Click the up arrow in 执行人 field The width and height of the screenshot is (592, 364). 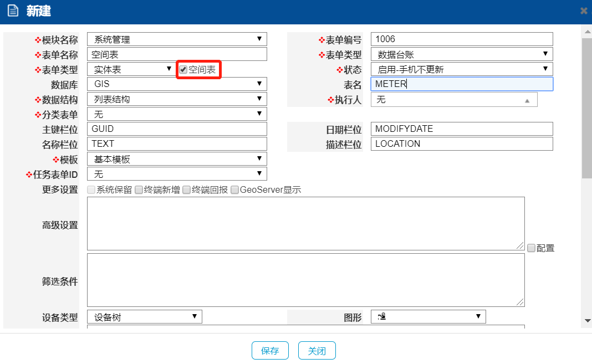tap(527, 100)
